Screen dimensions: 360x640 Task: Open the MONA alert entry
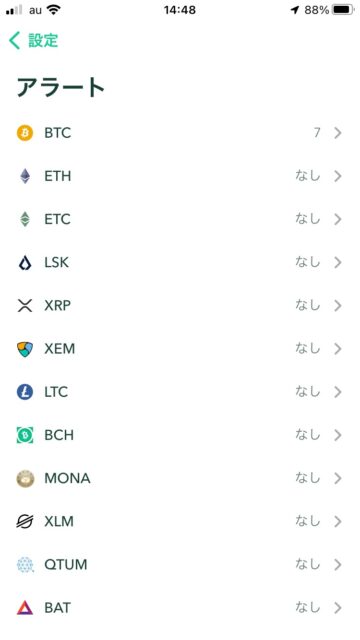[180, 478]
